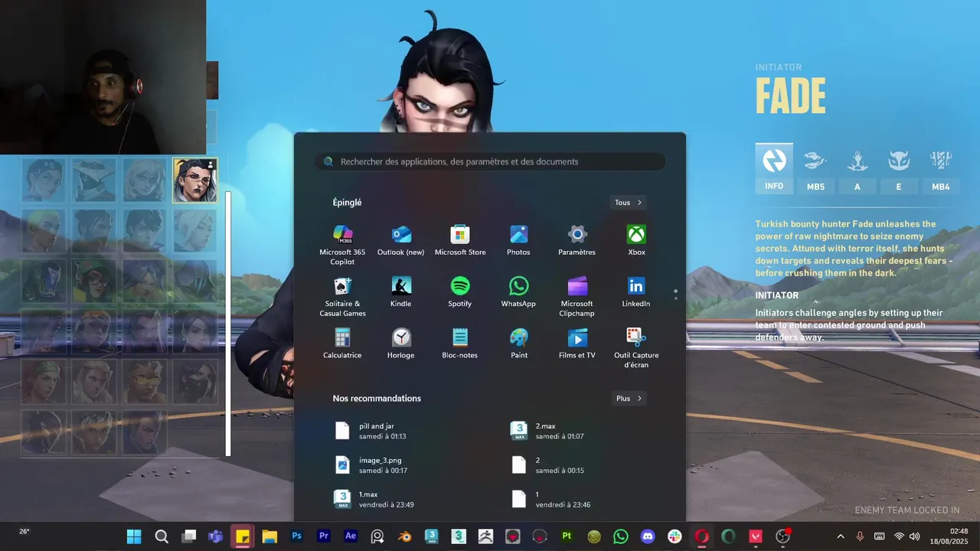Open Solitaire & Casual Games
The image size is (980, 551).
(342, 296)
